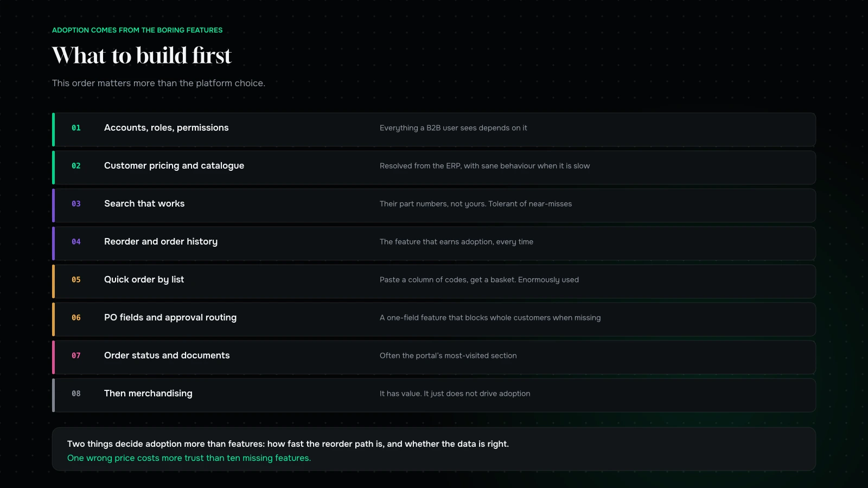
Task: Click the What to build first heading
Action: click(x=142, y=55)
